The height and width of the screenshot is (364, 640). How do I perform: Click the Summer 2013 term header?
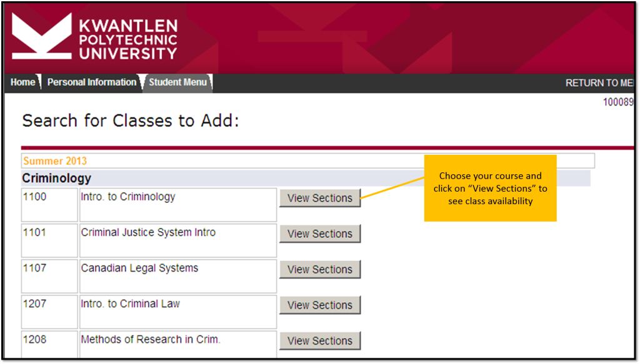55,161
